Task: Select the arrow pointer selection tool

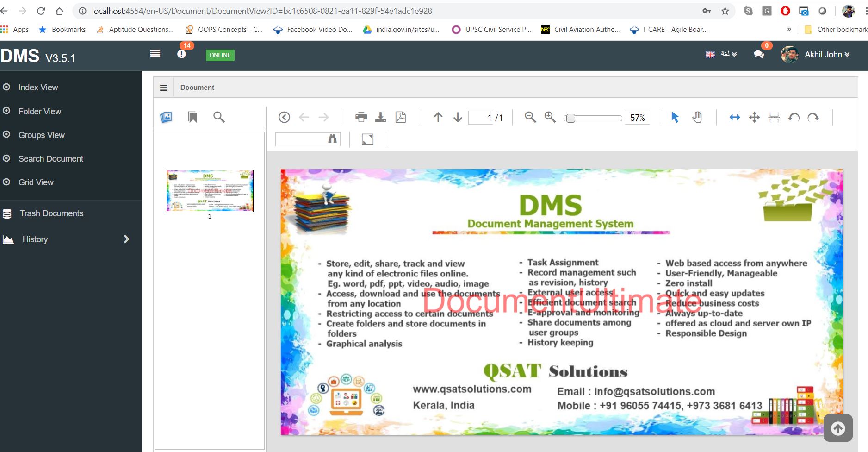Action: (x=675, y=118)
